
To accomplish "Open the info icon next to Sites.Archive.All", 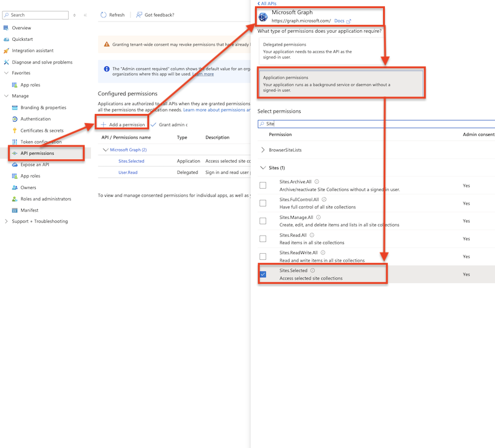I will [317, 181].
